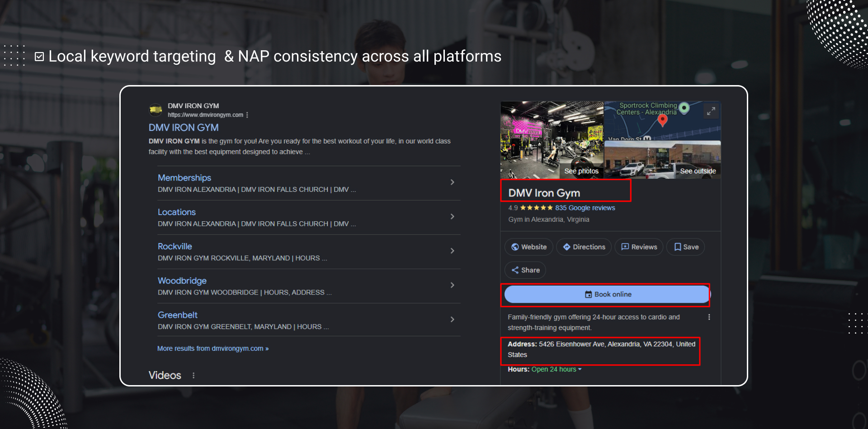The height and width of the screenshot is (429, 868).
Task: Click the https://www.dmvirongym.com URL text
Action: pos(206,115)
